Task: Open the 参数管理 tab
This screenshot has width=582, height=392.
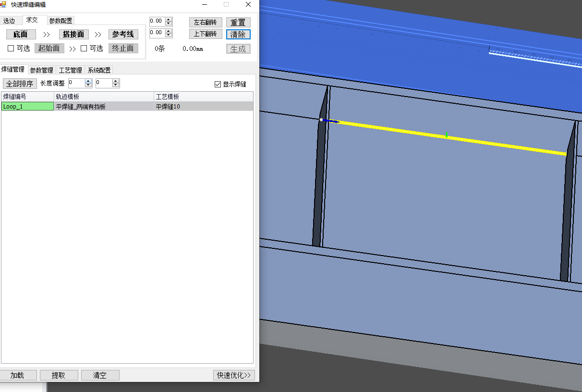Action: point(41,70)
